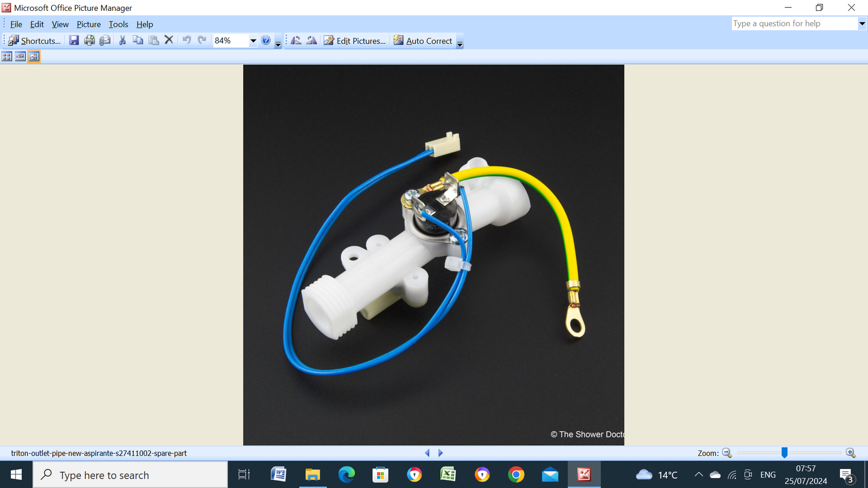
Task: Click the Type here to search box
Action: [130, 475]
